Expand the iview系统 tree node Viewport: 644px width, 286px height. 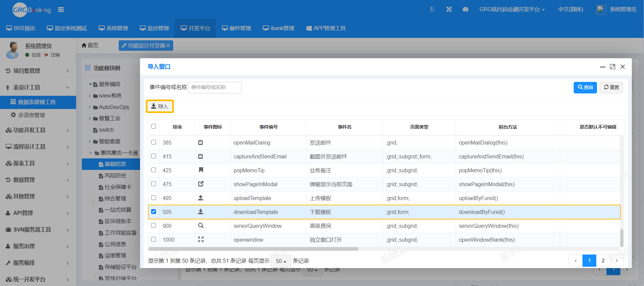(x=90, y=96)
